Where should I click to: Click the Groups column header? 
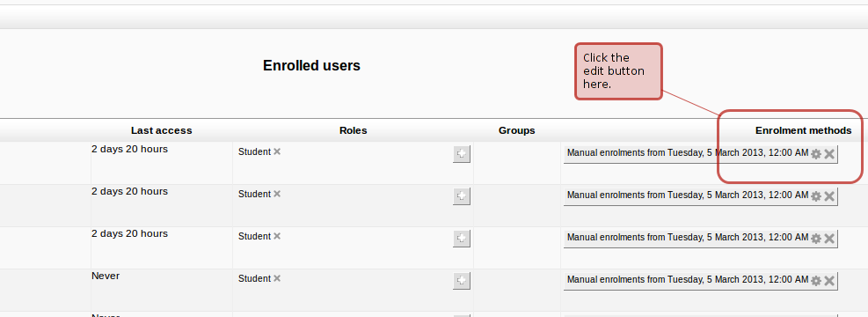coord(517,131)
